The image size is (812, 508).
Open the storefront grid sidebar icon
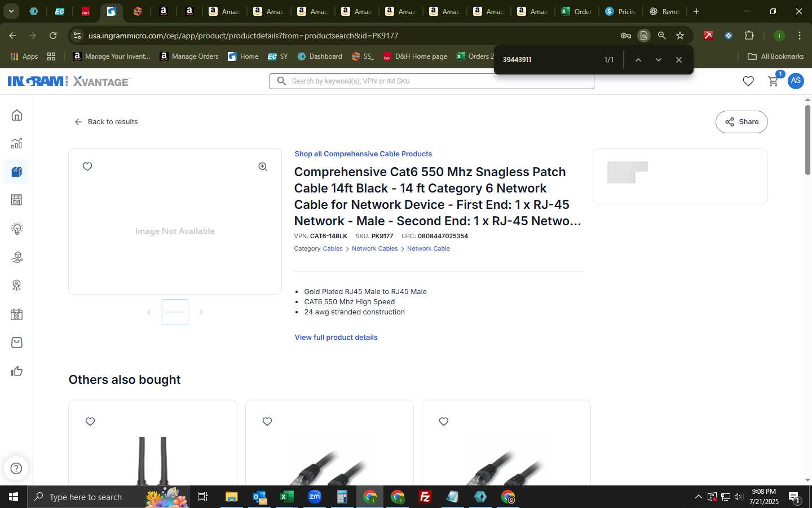pyautogui.click(x=17, y=200)
